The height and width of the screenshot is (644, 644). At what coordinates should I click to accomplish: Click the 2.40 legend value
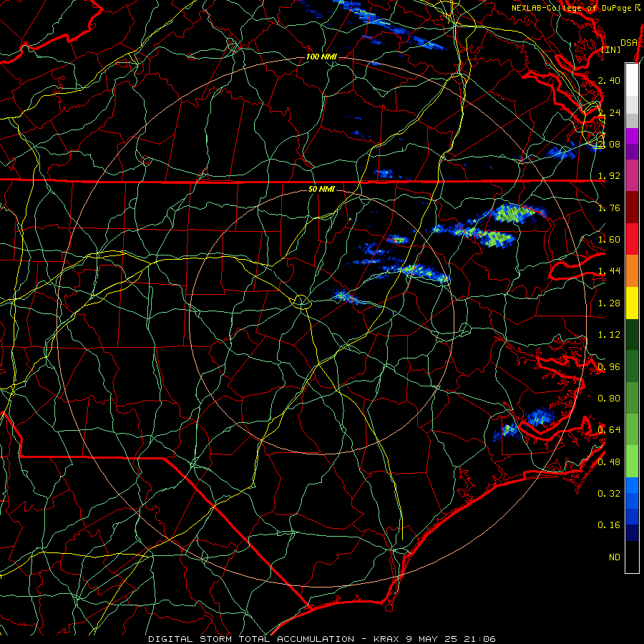[609, 80]
